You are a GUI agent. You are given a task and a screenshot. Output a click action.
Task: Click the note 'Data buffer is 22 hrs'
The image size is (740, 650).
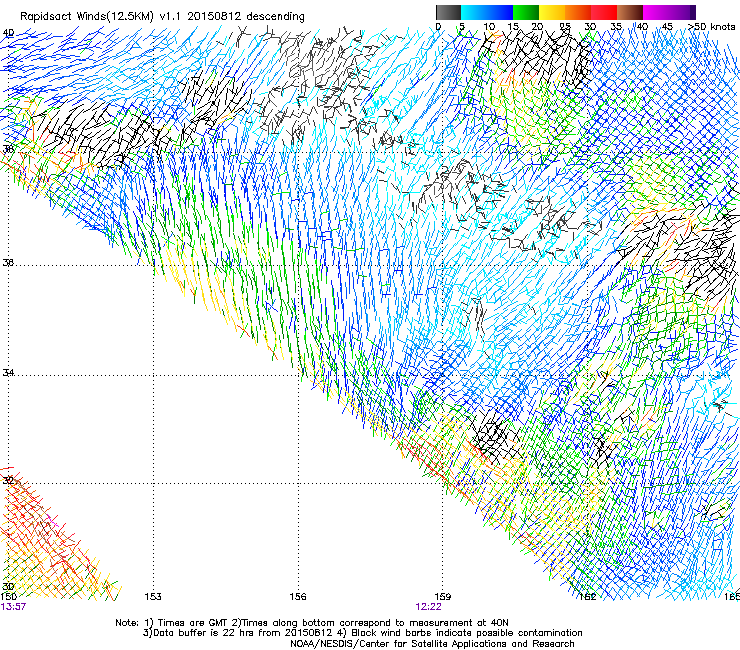[195, 633]
